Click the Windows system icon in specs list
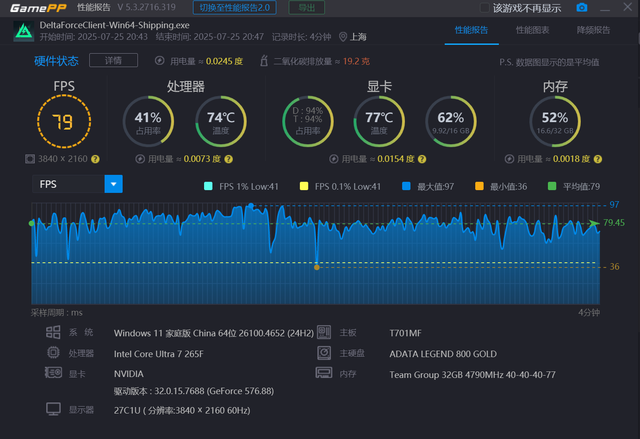Viewport: 640px width, 439px height. click(53, 332)
